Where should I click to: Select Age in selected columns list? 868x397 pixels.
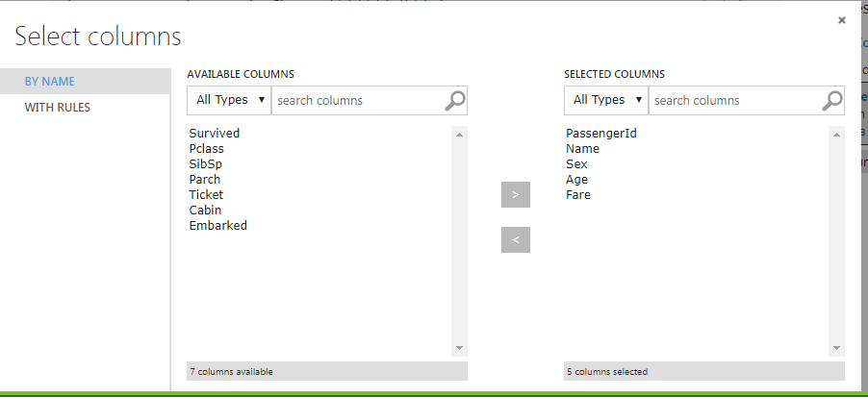tap(576, 180)
